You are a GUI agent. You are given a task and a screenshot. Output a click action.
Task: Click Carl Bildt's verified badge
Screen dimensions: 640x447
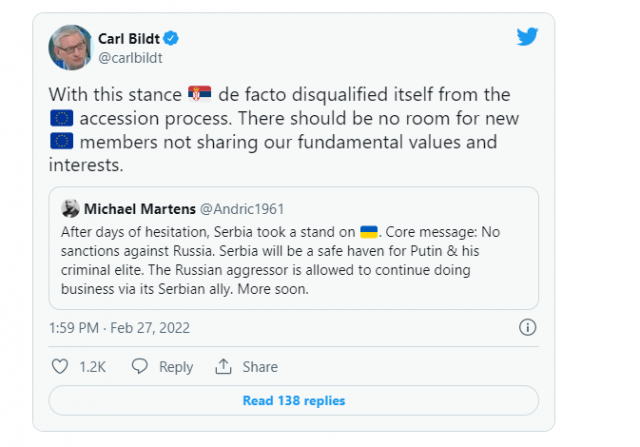click(172, 39)
